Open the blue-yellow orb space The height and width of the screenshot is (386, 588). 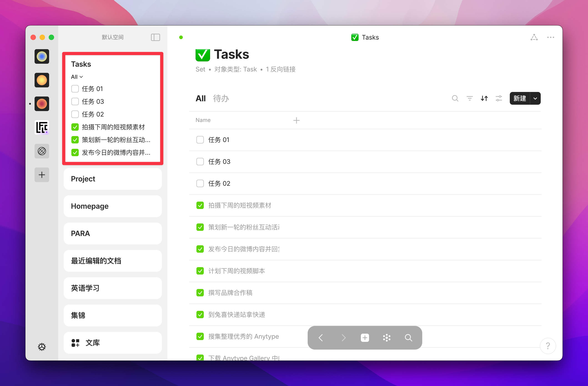42,56
